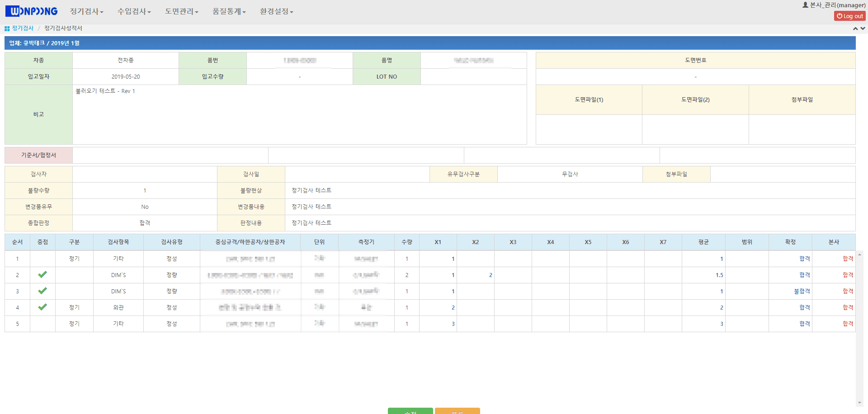The height and width of the screenshot is (414, 868).
Task: Open the 품질통계 dropdown menu
Action: (x=229, y=12)
